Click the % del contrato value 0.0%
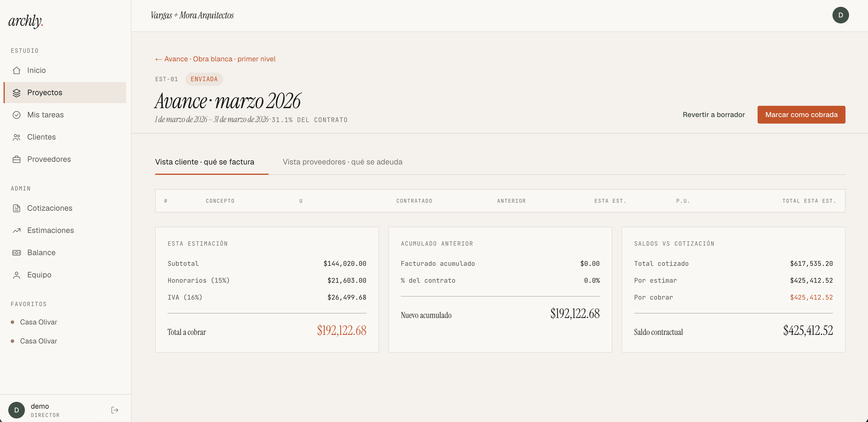Image resolution: width=868 pixels, height=422 pixels. (x=592, y=280)
